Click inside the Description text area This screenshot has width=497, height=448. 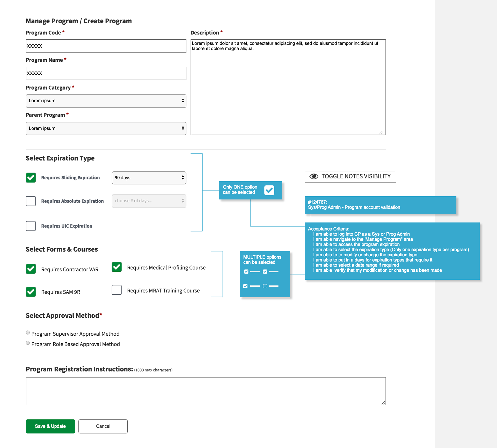tap(288, 87)
